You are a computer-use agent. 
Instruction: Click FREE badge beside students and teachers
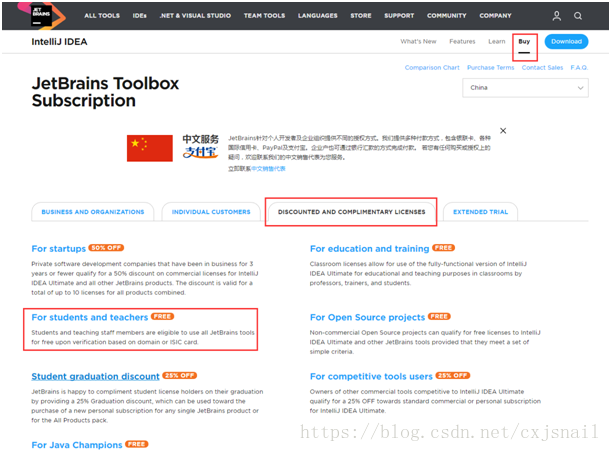162,316
